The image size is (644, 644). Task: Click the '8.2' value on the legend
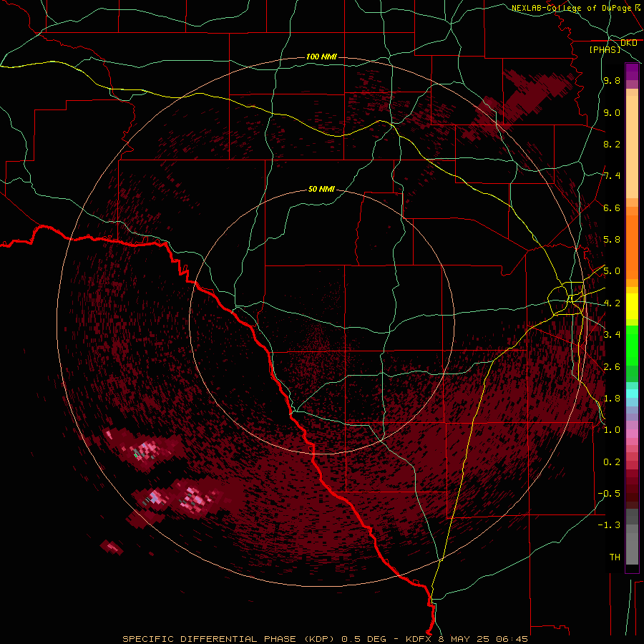click(612, 144)
